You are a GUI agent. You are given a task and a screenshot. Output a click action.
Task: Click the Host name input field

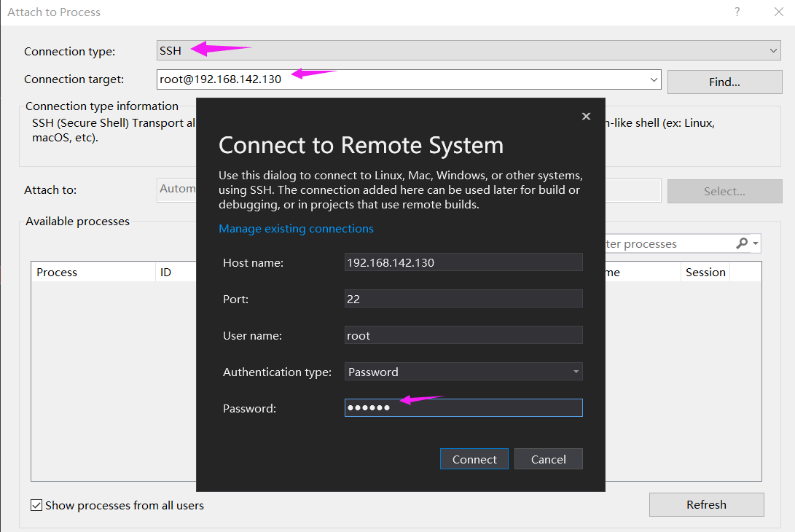463,262
